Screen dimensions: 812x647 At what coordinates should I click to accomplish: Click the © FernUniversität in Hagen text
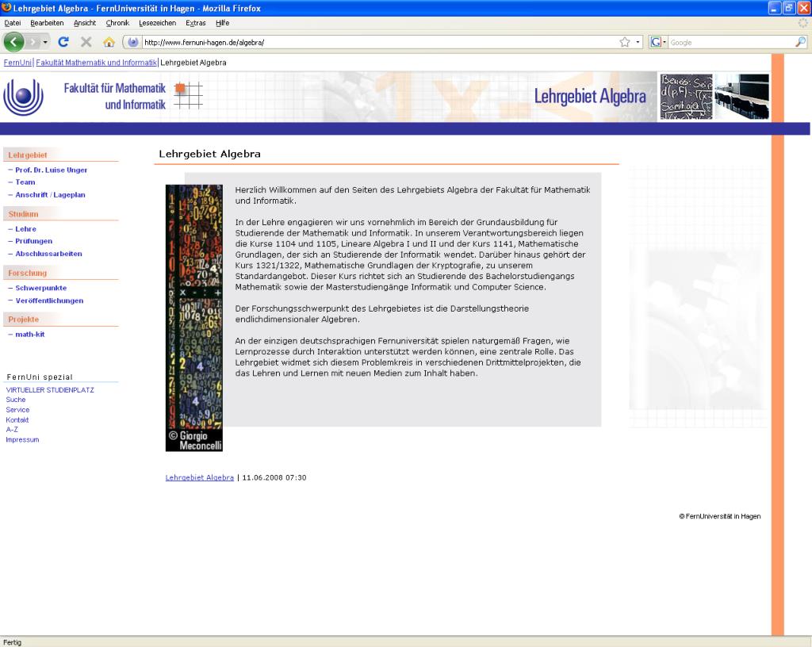click(720, 516)
